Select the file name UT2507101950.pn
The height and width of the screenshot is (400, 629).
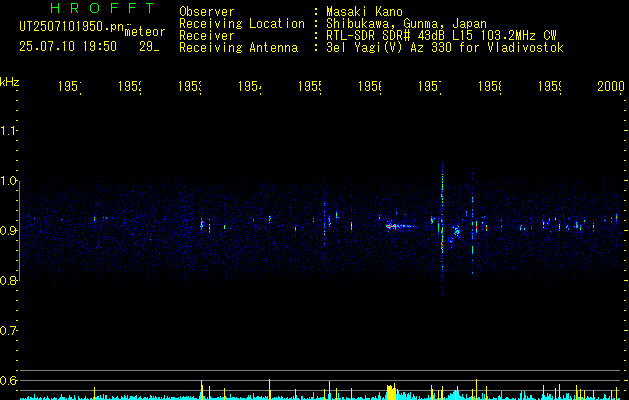(x=71, y=27)
